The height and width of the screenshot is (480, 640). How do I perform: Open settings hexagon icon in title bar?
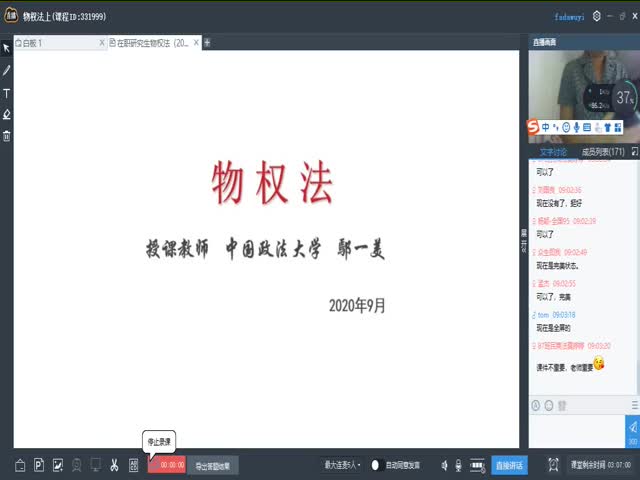tap(596, 16)
